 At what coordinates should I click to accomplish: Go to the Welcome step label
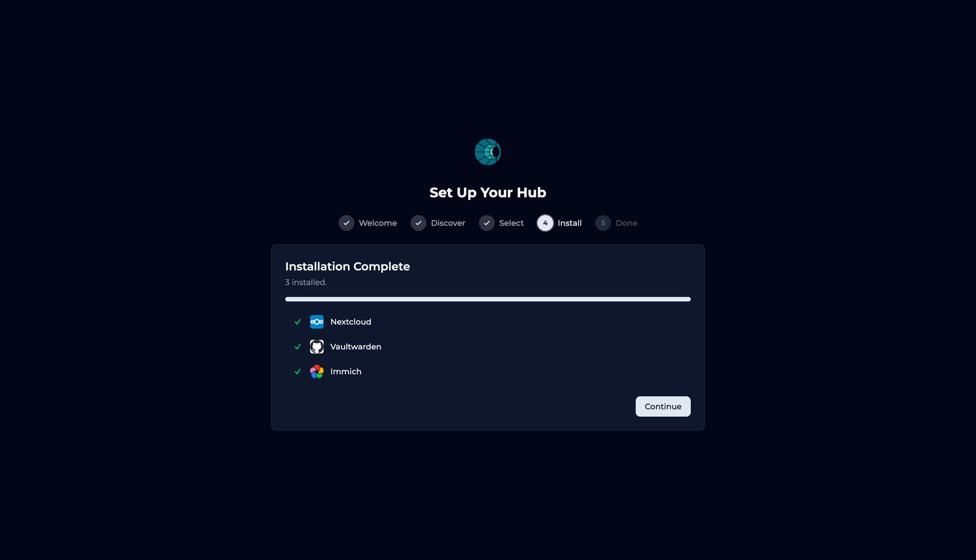(x=378, y=223)
